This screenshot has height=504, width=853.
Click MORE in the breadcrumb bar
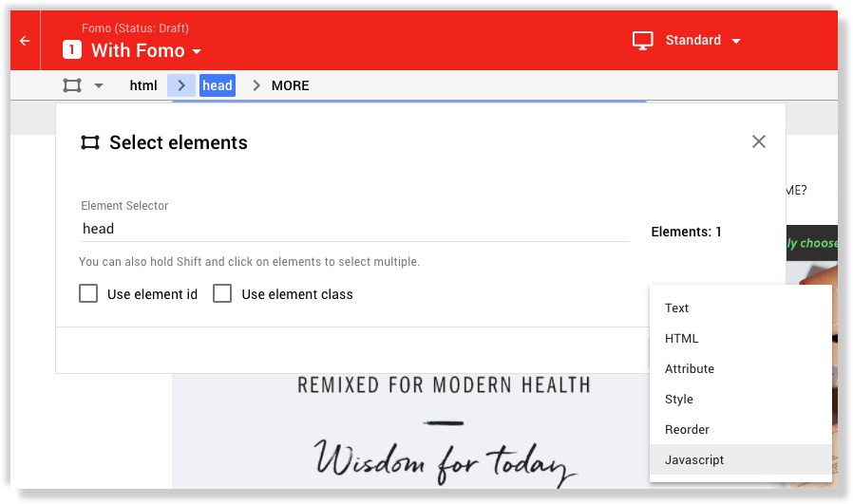tap(290, 85)
